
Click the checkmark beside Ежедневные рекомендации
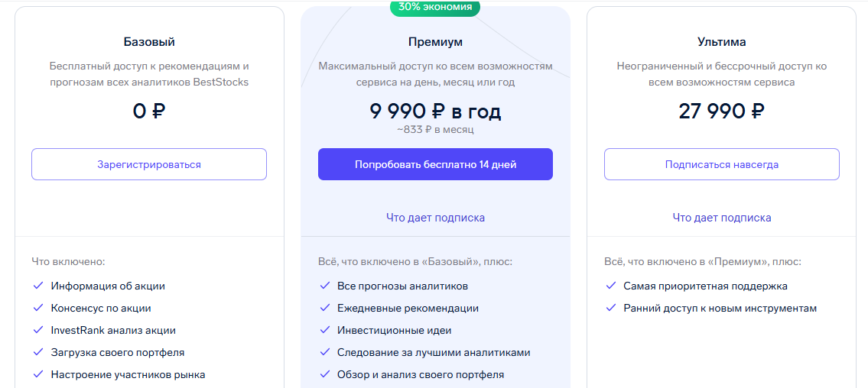[324, 308]
